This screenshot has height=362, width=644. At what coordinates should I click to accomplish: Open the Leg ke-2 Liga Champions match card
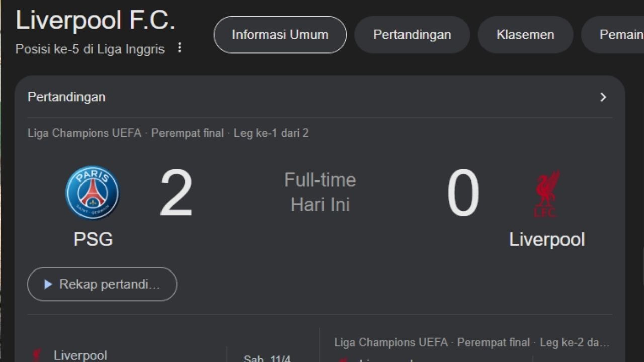(471, 343)
